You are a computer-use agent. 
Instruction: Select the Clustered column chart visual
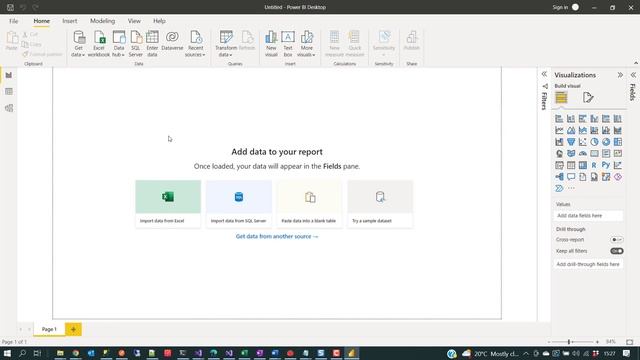[x=594, y=119]
